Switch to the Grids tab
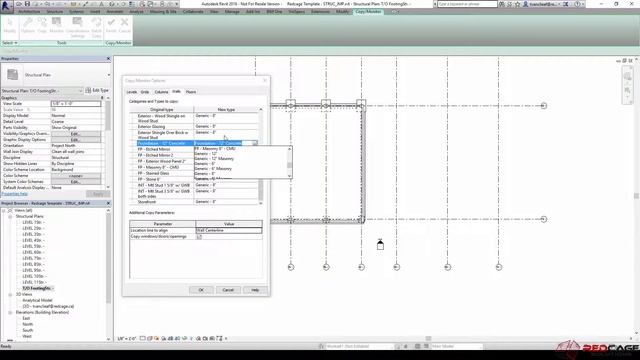 click(145, 92)
